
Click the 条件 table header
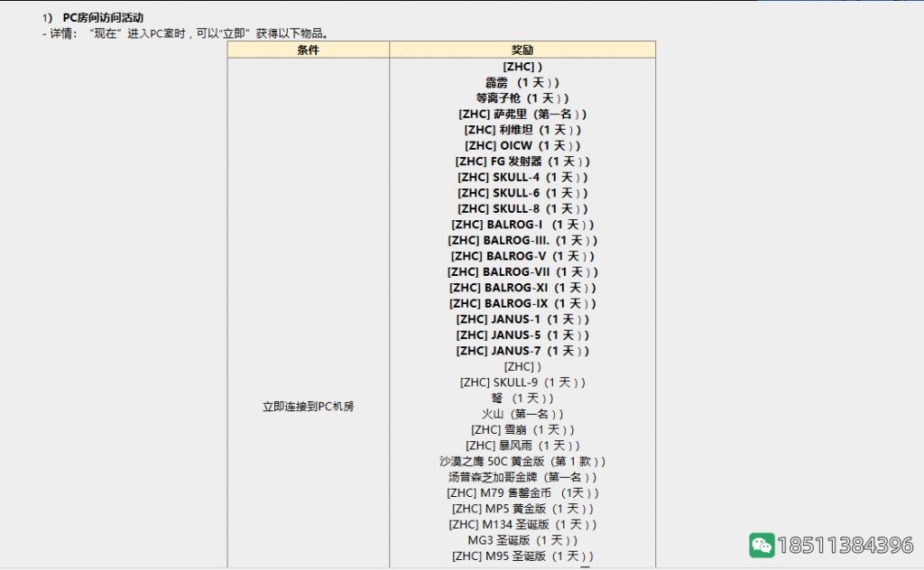pyautogui.click(x=307, y=50)
